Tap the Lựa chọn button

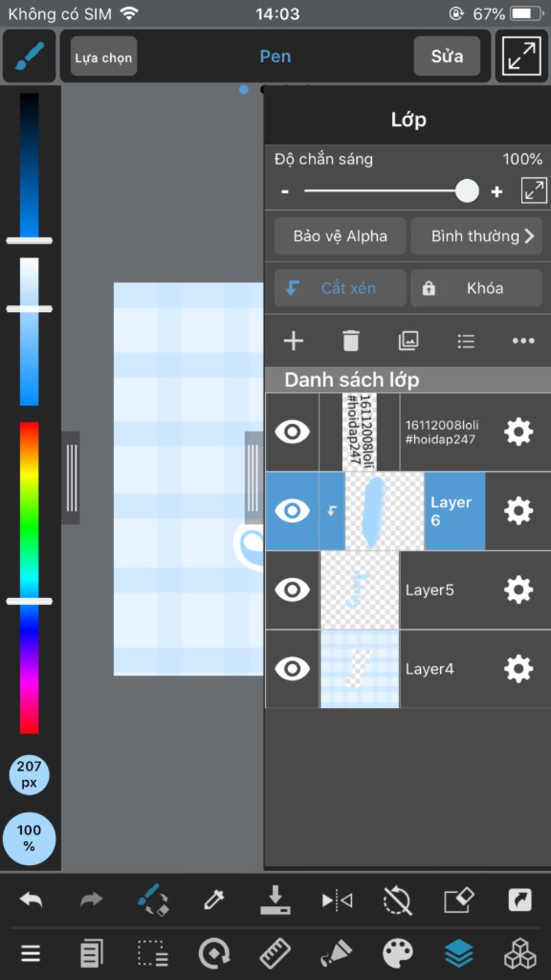(x=103, y=57)
